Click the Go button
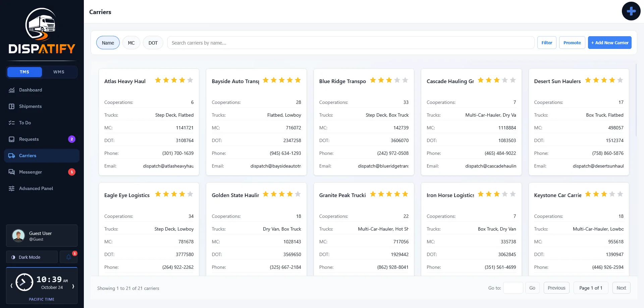The height and width of the screenshot is (308, 644). [x=532, y=288]
